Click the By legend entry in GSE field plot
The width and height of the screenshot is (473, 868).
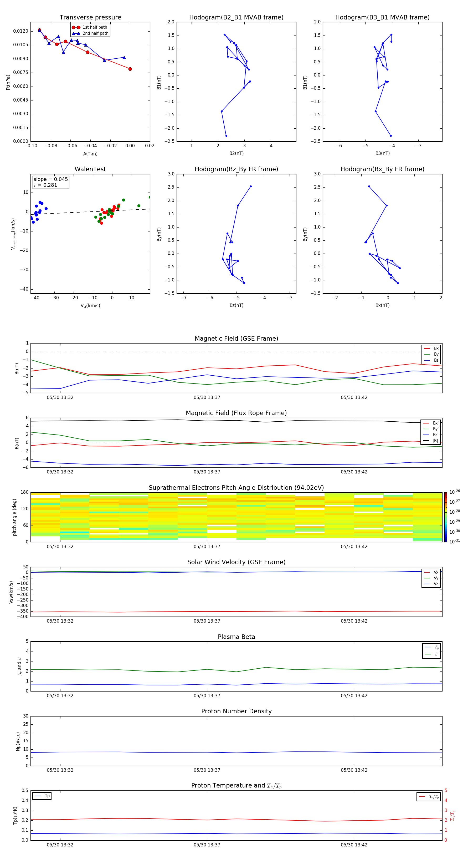coord(431,354)
